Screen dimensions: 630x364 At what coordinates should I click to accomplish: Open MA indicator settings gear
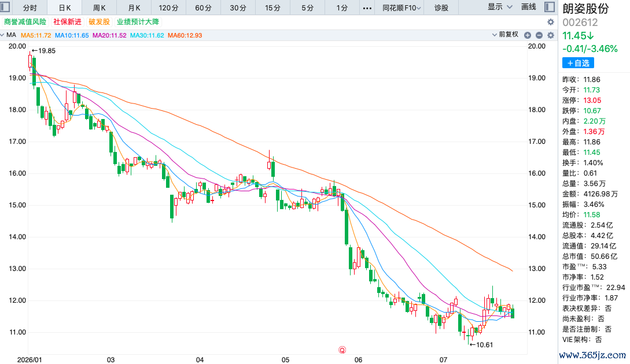coord(551,35)
